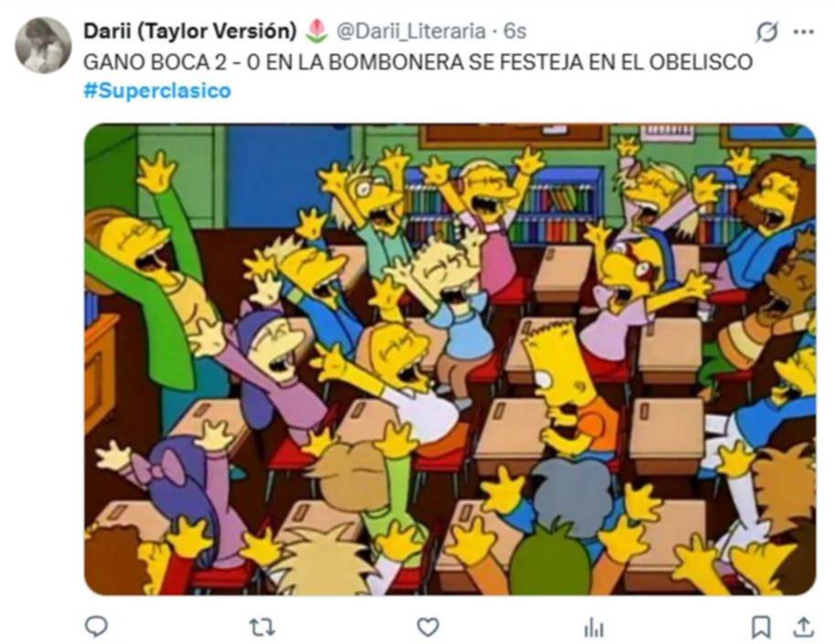Open the #Superclasico hashtag

click(x=157, y=90)
